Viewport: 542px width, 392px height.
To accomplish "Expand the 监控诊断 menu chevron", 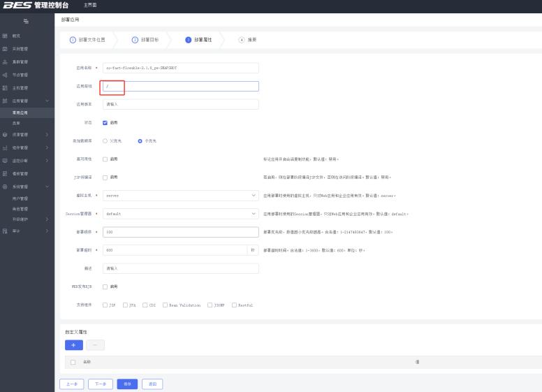I will tap(47, 161).
